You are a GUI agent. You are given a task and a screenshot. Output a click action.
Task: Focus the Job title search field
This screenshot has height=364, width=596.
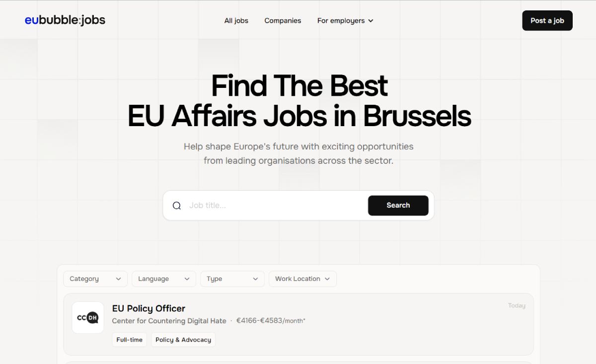click(276, 206)
